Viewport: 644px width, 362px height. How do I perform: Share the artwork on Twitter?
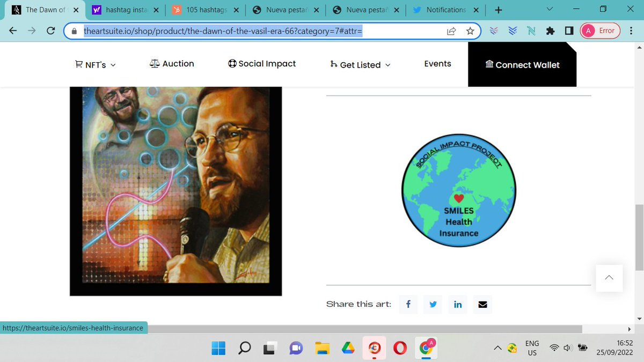[x=433, y=304]
